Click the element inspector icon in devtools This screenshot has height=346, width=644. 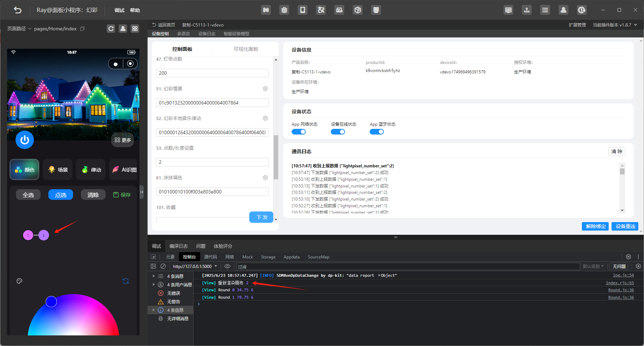click(153, 257)
